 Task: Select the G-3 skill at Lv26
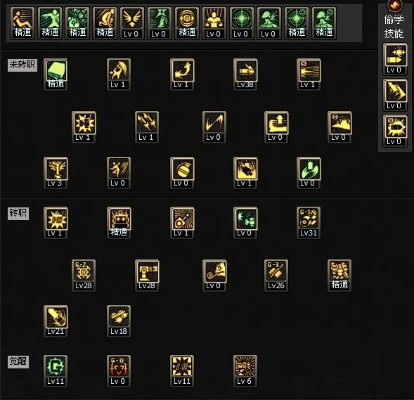276,275
